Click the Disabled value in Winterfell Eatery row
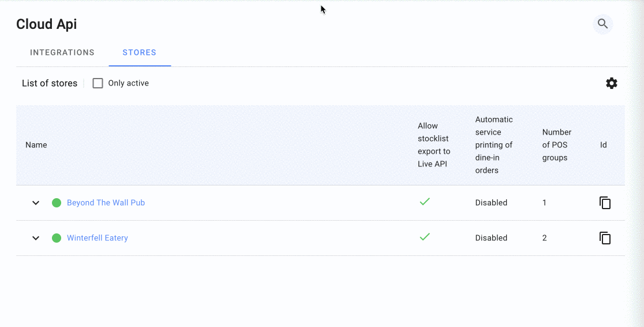644x327 pixels. (491, 238)
